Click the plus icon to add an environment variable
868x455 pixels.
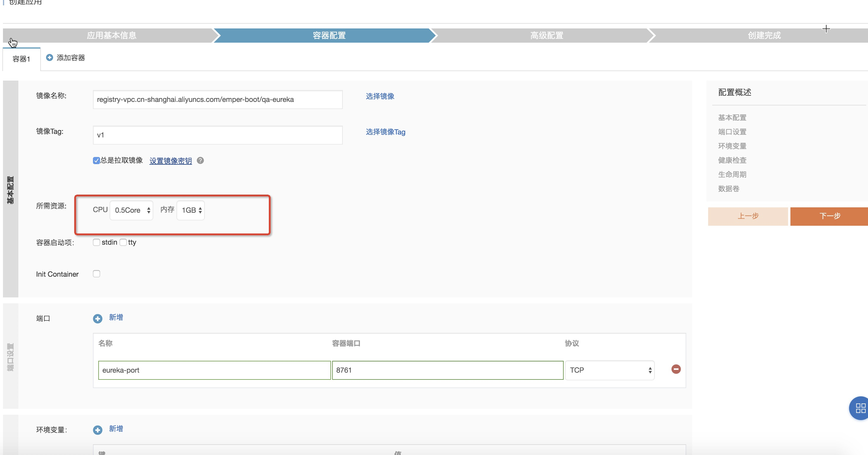[x=98, y=430]
